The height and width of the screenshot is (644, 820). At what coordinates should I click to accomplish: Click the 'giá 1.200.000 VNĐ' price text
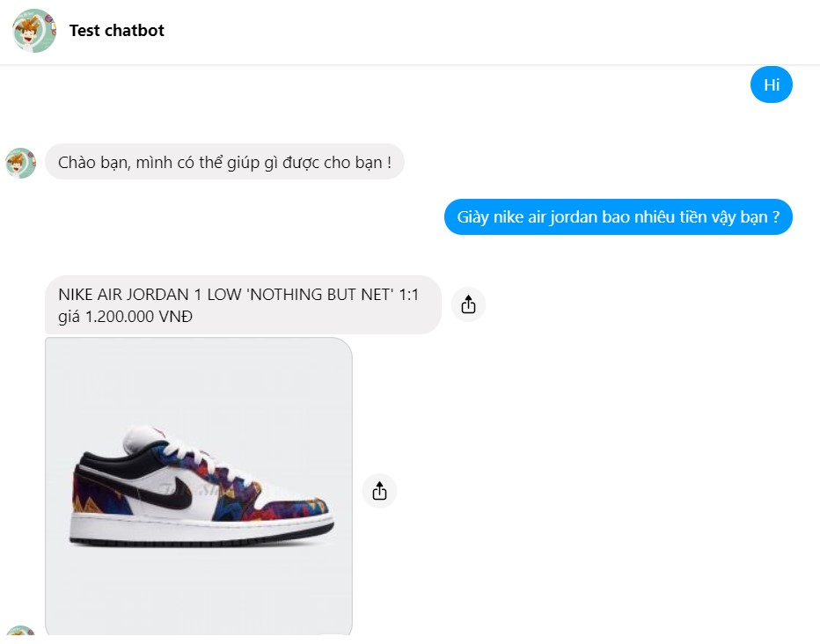point(126,317)
